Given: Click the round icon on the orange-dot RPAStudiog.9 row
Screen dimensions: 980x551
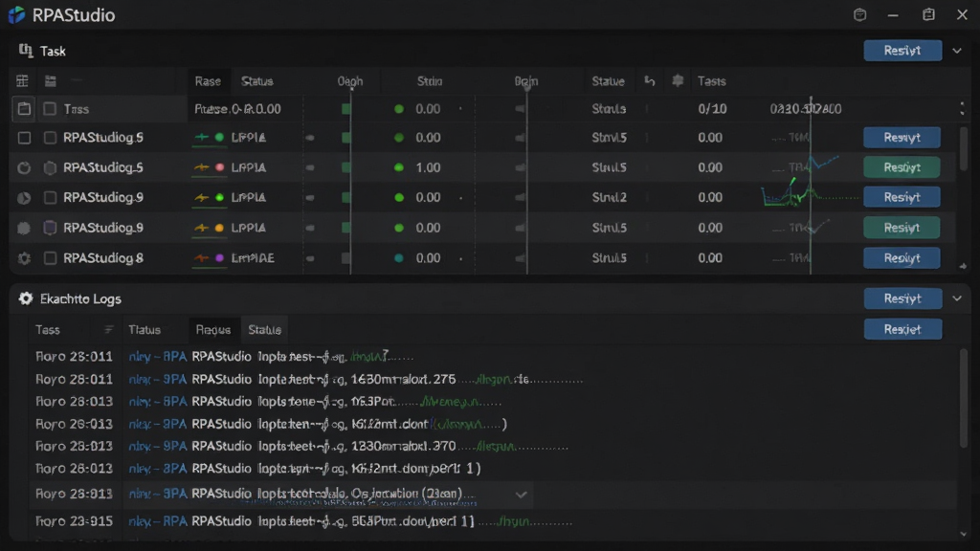Looking at the screenshot, I should click(24, 228).
